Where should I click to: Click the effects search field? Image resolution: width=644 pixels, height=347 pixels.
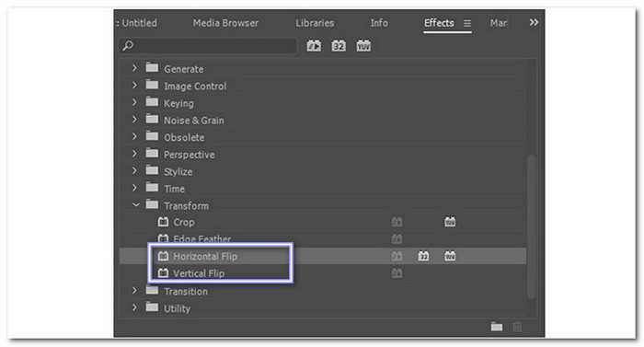(x=208, y=46)
